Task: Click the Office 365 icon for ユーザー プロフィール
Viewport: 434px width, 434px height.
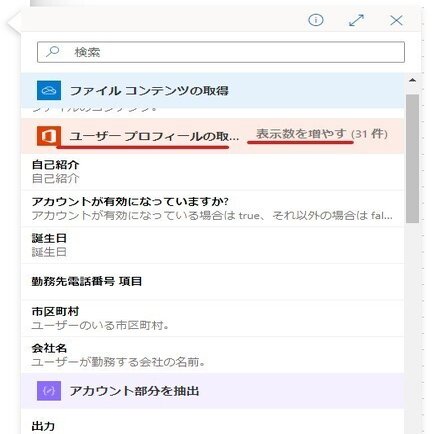Action: pos(49,136)
